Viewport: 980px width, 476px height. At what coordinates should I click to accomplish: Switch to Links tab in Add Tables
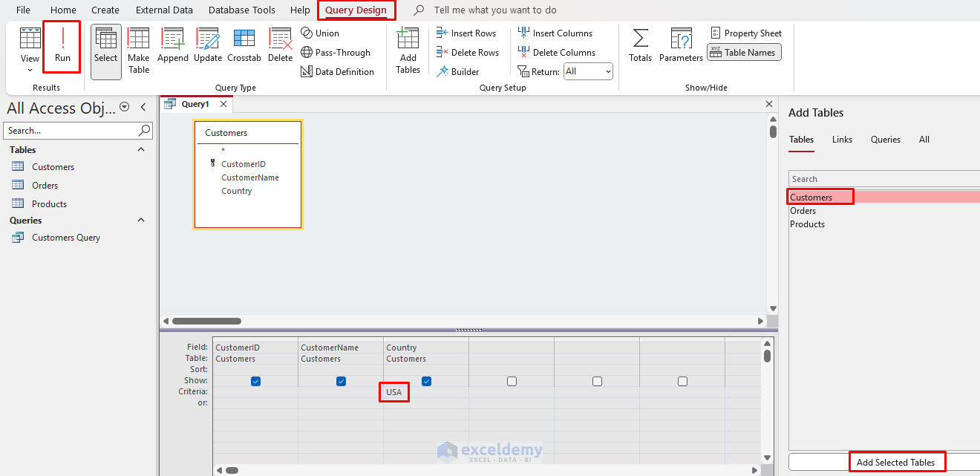[x=842, y=140]
